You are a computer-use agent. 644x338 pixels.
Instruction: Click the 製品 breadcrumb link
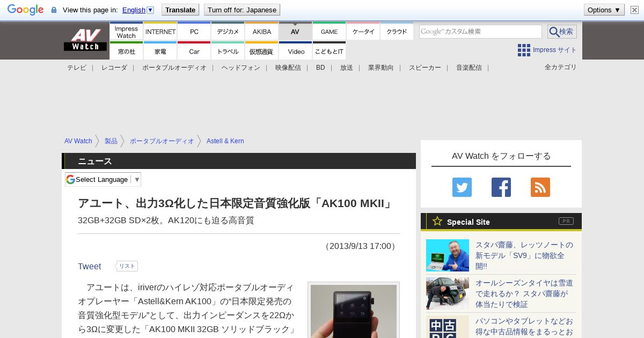(111, 141)
